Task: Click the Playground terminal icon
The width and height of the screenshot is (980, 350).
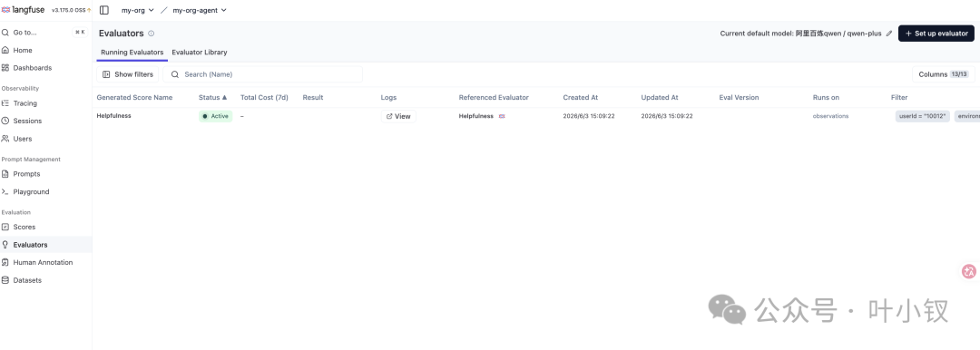Action: [5, 192]
